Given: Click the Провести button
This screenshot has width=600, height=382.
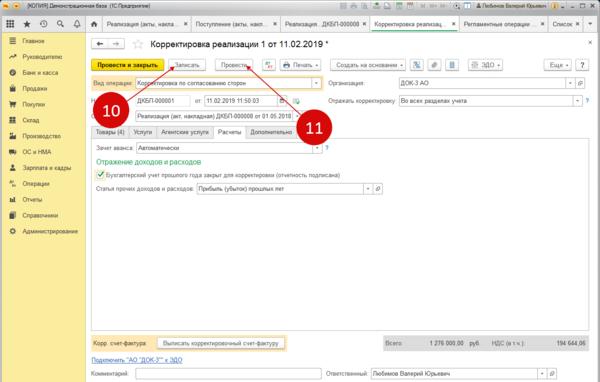Looking at the screenshot, I should [x=234, y=65].
